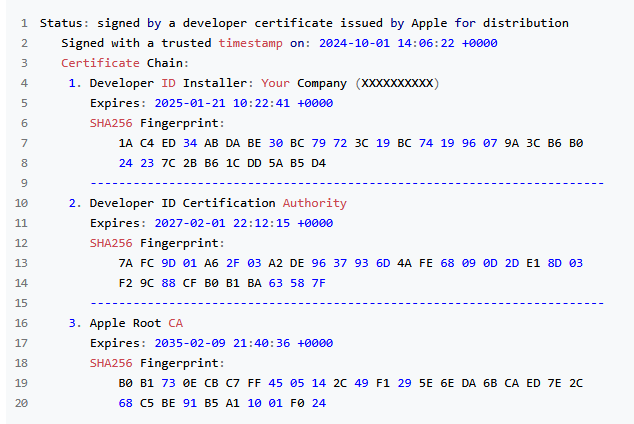634x424 pixels.
Task: Click the word 'Expires:' on line 17
Action: [118, 344]
